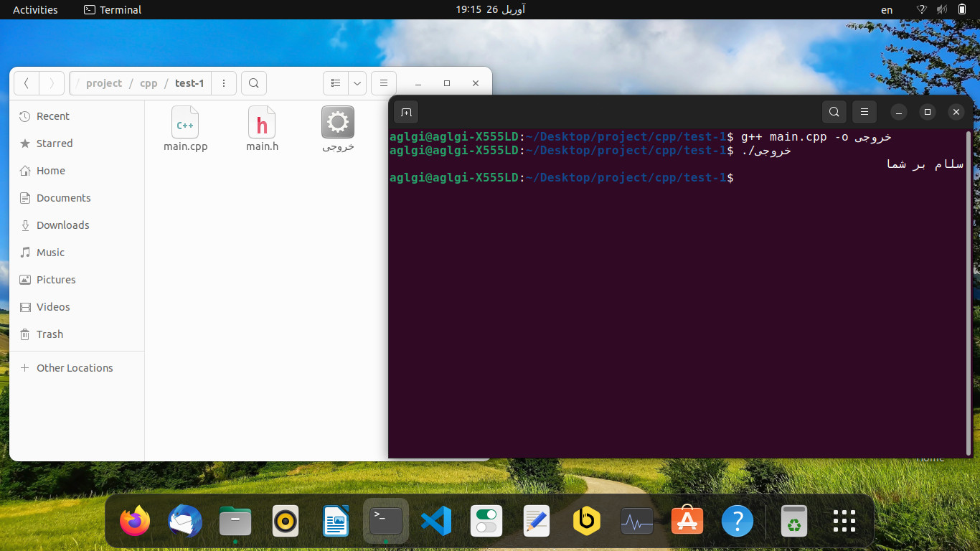Expand the view options dropdown arrow

point(357,83)
